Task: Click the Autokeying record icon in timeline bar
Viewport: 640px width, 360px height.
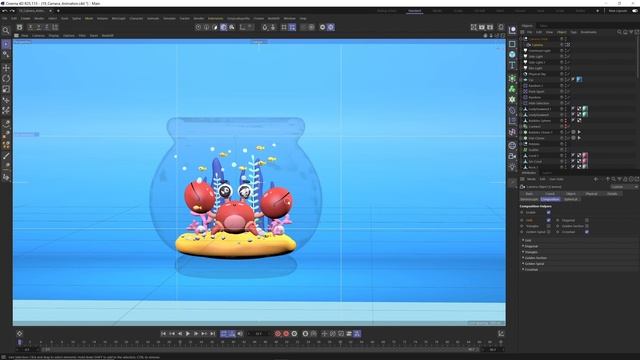Action: (x=286, y=334)
